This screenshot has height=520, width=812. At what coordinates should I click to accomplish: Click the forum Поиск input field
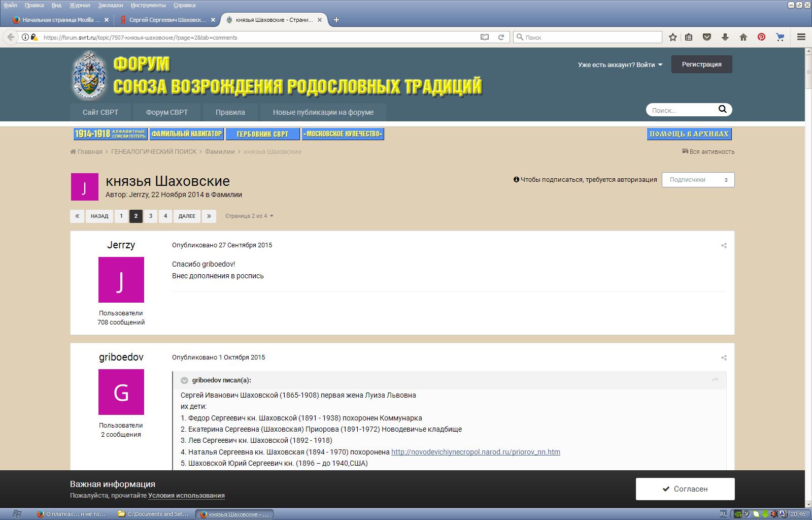click(680, 110)
